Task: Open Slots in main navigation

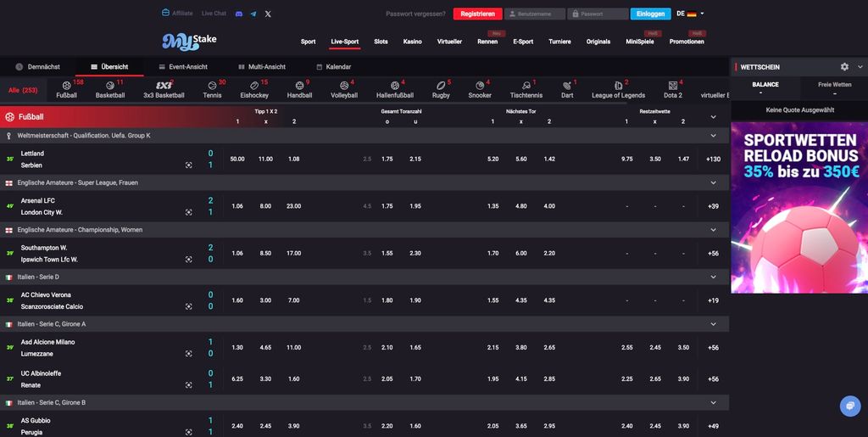Action: click(381, 42)
